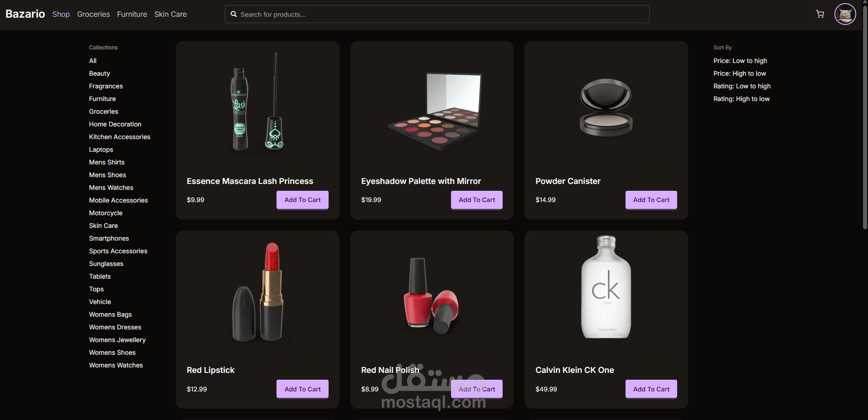Open the Shop nav link
The height and width of the screenshot is (420, 868).
coord(61,14)
